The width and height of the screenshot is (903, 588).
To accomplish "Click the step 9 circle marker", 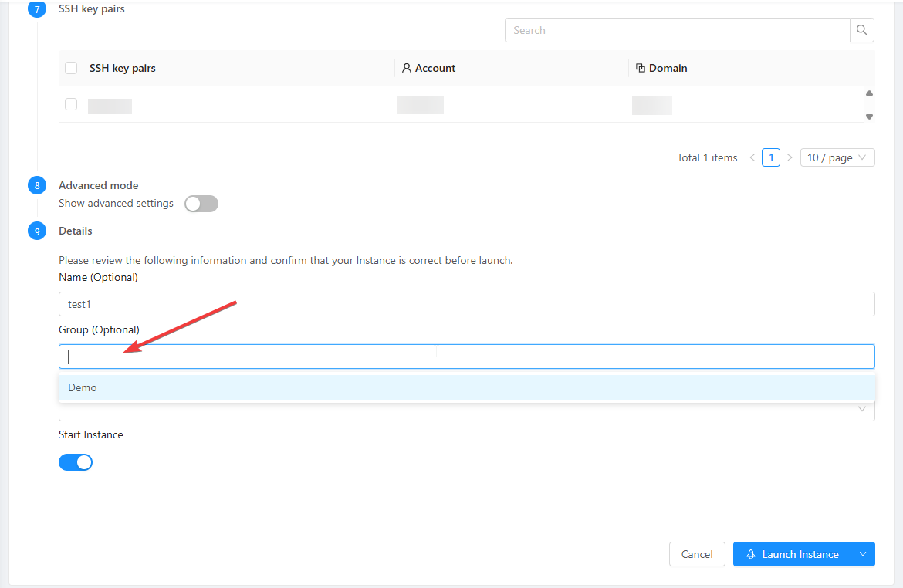I will (37, 231).
